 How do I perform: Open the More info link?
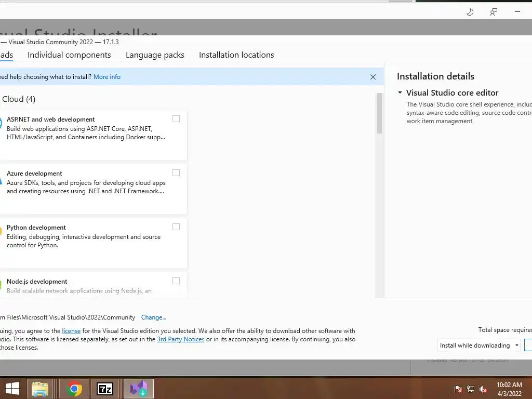pos(107,77)
